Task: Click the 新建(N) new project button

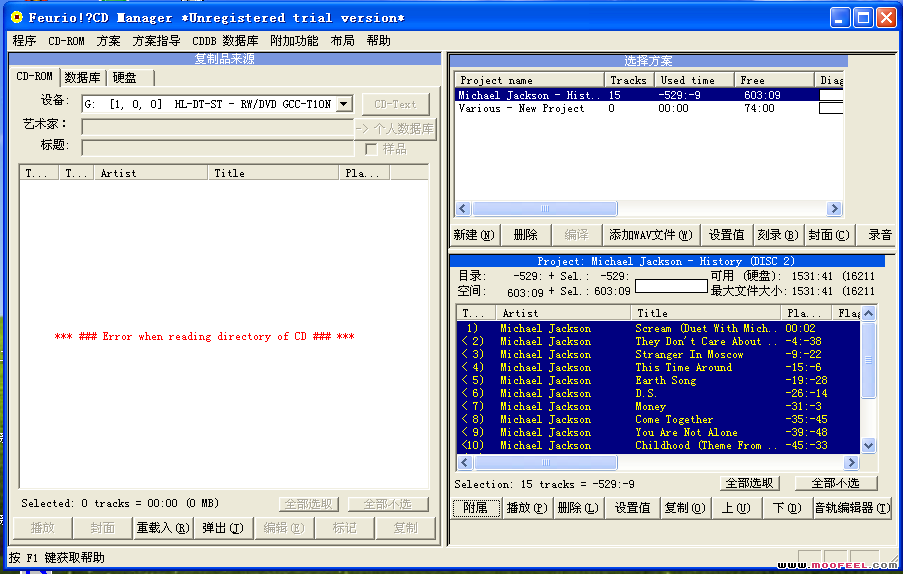Action: (x=474, y=235)
